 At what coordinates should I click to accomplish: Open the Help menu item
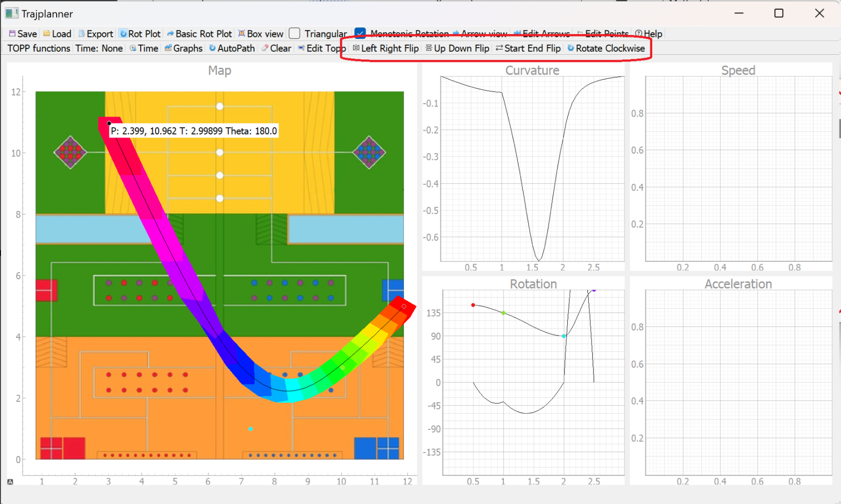coord(648,34)
